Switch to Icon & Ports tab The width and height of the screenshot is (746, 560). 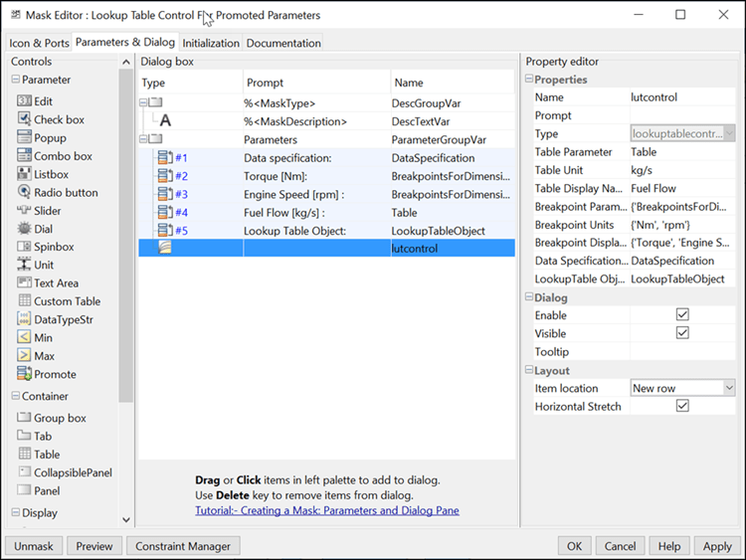pos(39,44)
